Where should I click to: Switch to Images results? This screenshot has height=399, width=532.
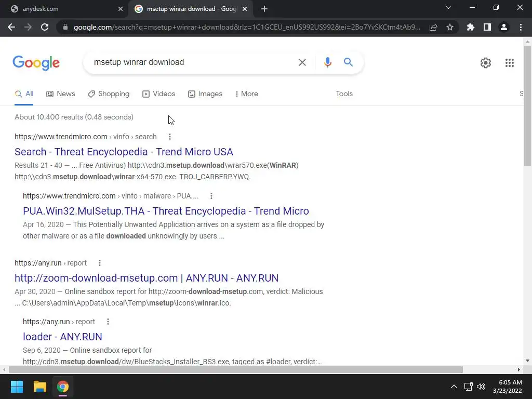[x=205, y=94]
